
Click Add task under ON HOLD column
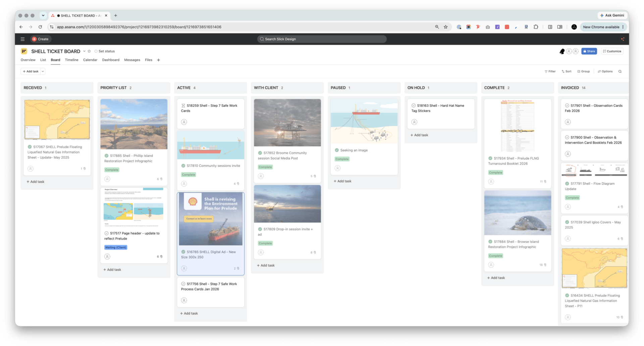(419, 135)
